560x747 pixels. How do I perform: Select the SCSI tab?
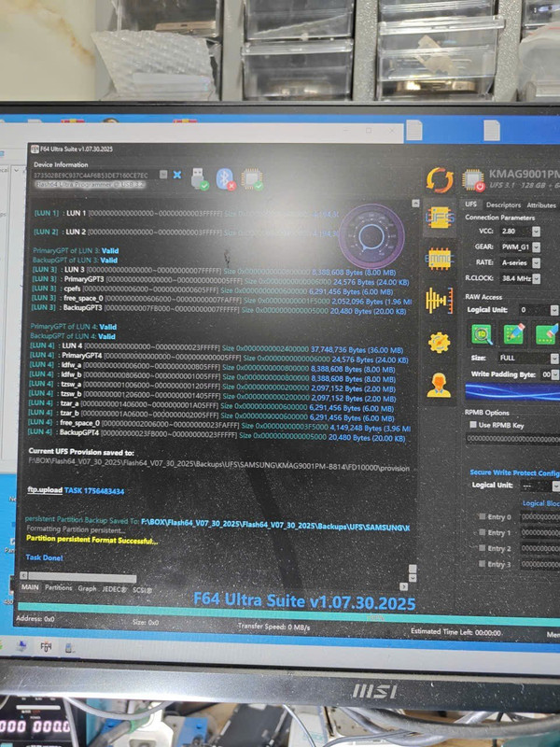point(142,590)
